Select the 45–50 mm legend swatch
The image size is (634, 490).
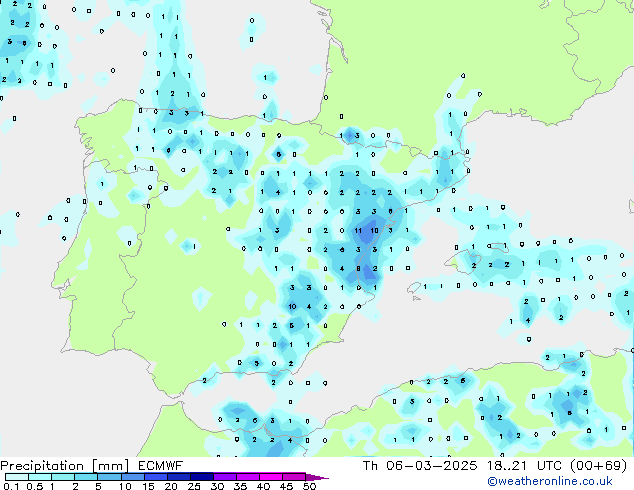[294, 477]
